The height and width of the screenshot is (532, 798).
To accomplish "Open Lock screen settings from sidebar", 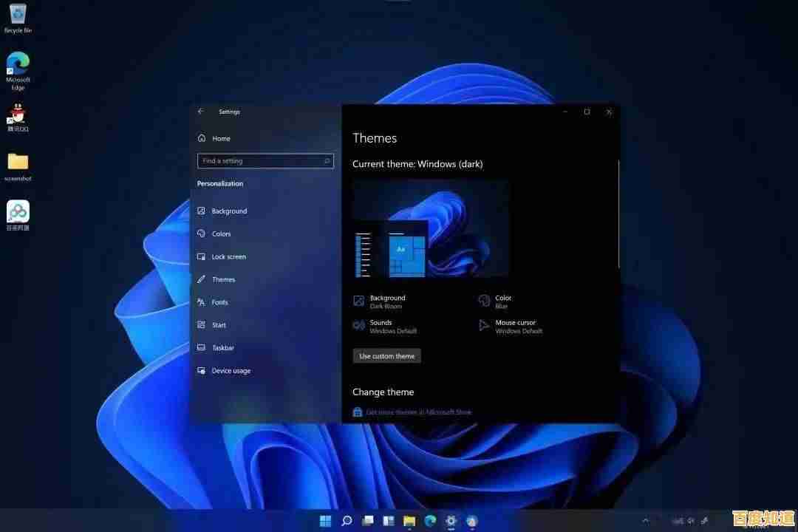I will pos(201,256).
